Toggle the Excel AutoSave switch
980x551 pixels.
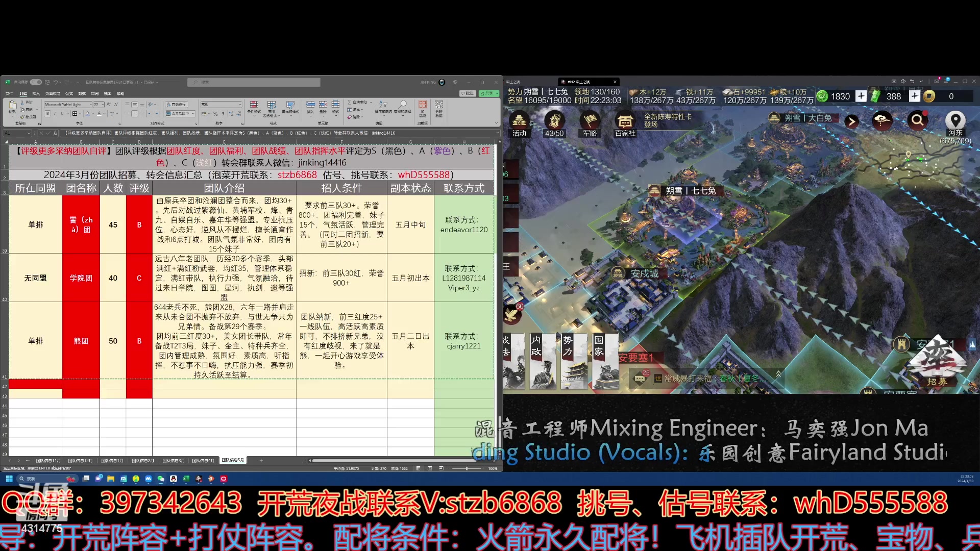(x=36, y=82)
